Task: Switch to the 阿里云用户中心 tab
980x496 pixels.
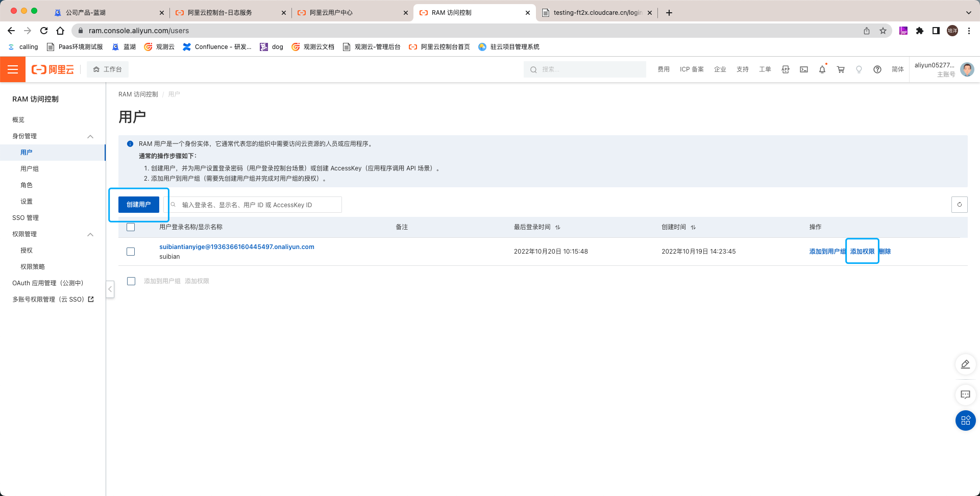Action: click(x=352, y=13)
